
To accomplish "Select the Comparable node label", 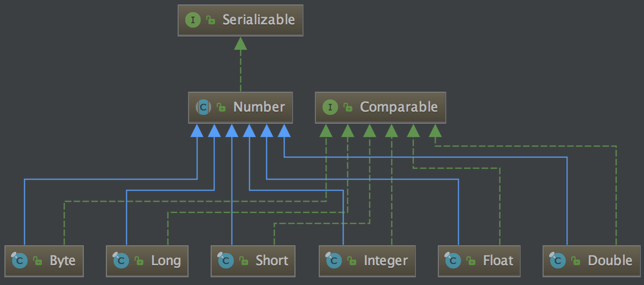I will 399,107.
